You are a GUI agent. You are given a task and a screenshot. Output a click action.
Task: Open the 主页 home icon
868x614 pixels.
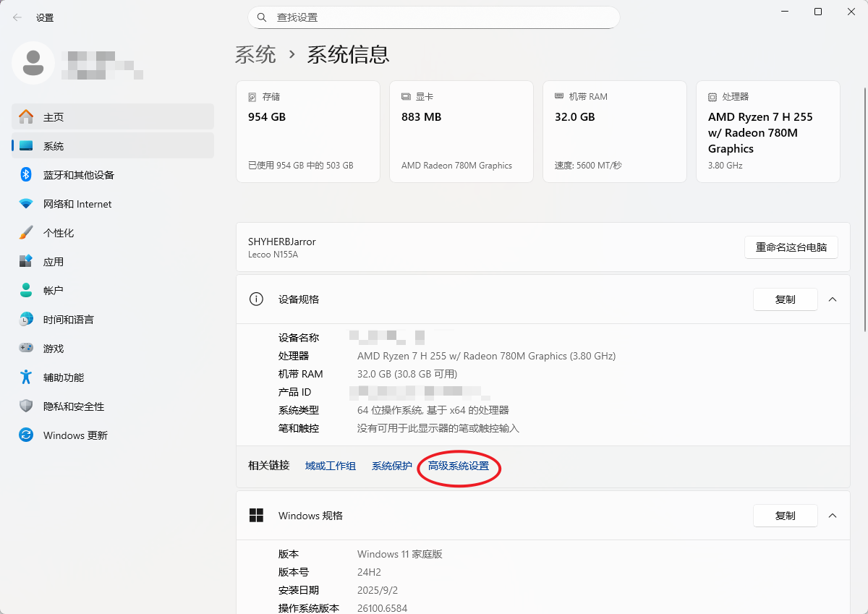tap(26, 116)
